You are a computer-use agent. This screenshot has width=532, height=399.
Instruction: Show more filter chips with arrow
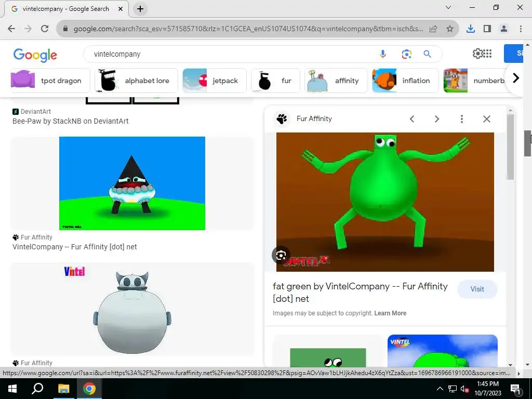point(516,78)
